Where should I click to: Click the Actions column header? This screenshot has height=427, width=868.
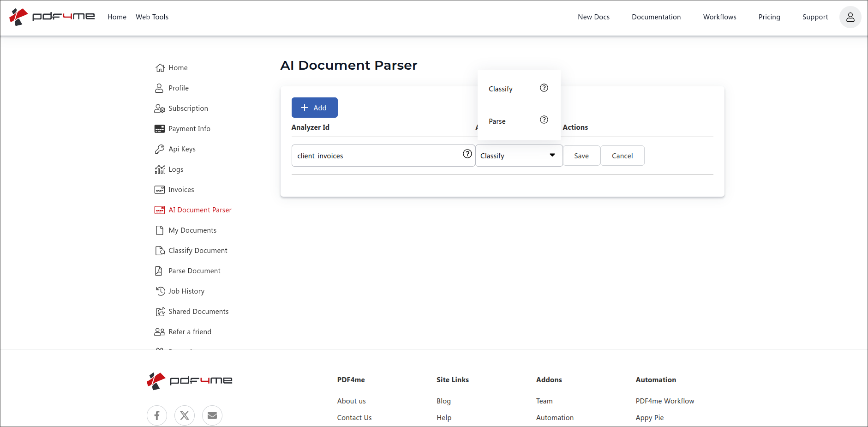click(575, 127)
